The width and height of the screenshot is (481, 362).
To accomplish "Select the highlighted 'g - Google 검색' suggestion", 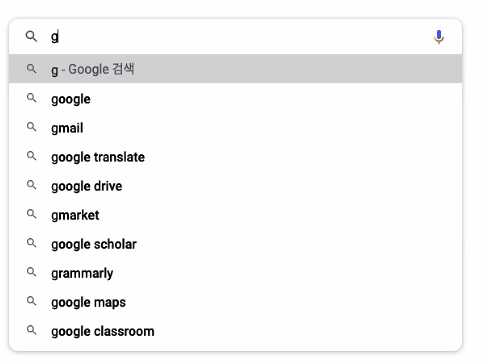I will click(235, 69).
